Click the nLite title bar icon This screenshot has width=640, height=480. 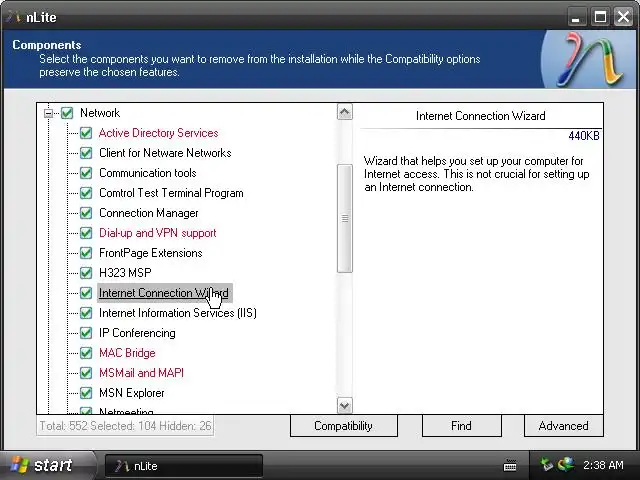[x=14, y=17]
